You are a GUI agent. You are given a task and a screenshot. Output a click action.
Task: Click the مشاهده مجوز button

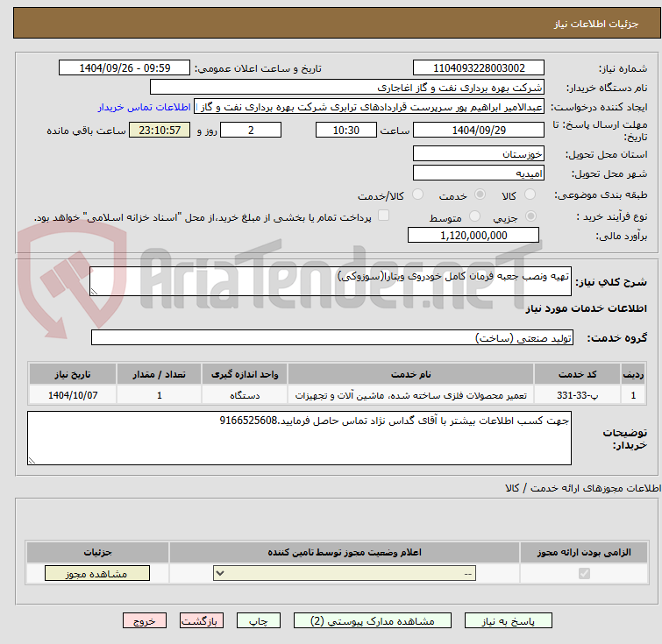pos(97,574)
